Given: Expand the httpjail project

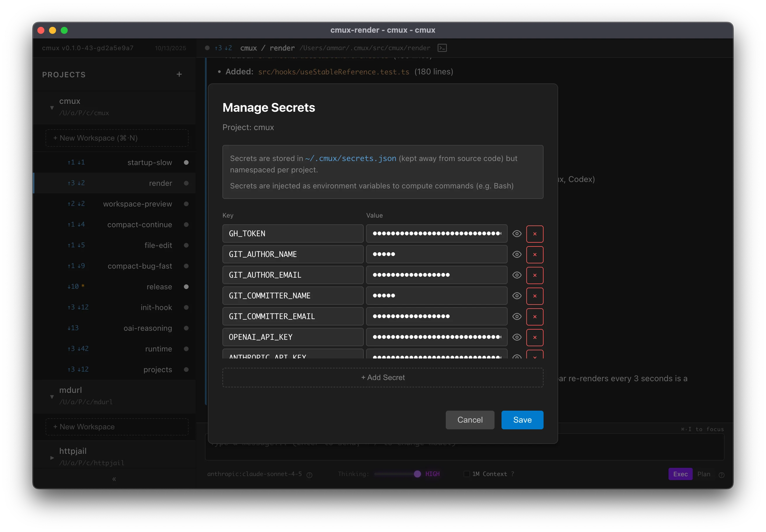Looking at the screenshot, I should (x=52, y=458).
